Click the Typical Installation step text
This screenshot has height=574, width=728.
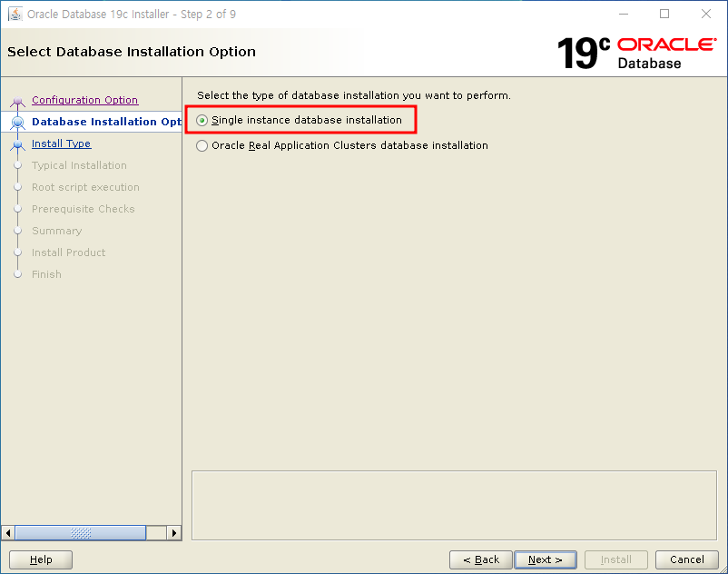(x=79, y=165)
